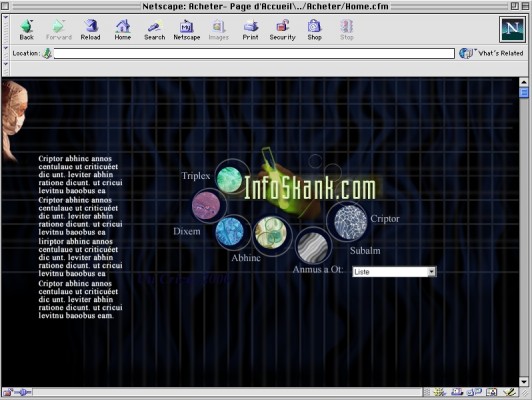Click the Shop toolbar icon

click(x=314, y=30)
